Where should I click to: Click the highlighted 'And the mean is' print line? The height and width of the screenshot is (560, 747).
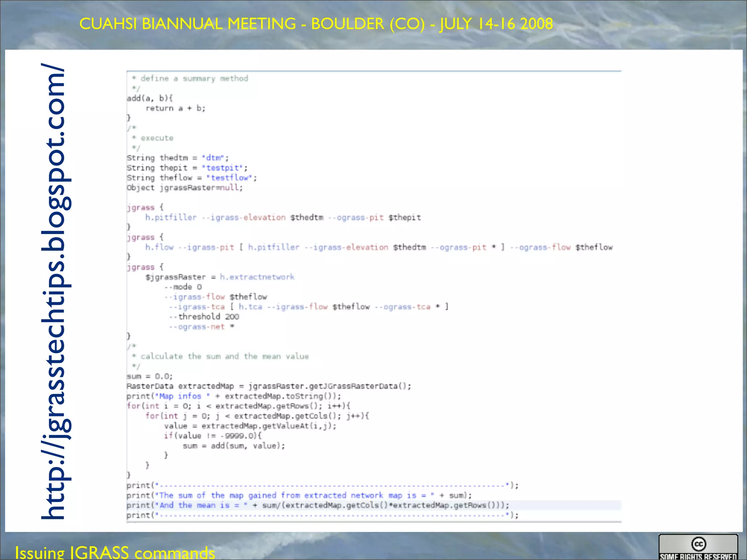318,505
